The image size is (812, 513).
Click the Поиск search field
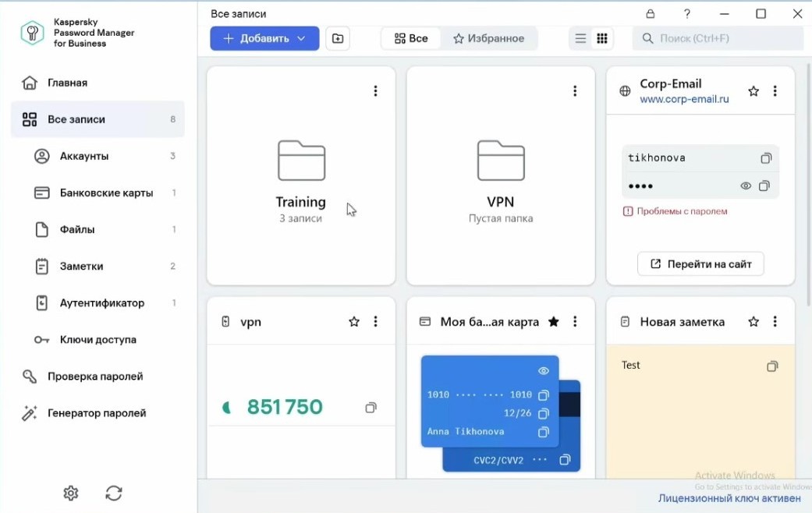click(x=718, y=38)
